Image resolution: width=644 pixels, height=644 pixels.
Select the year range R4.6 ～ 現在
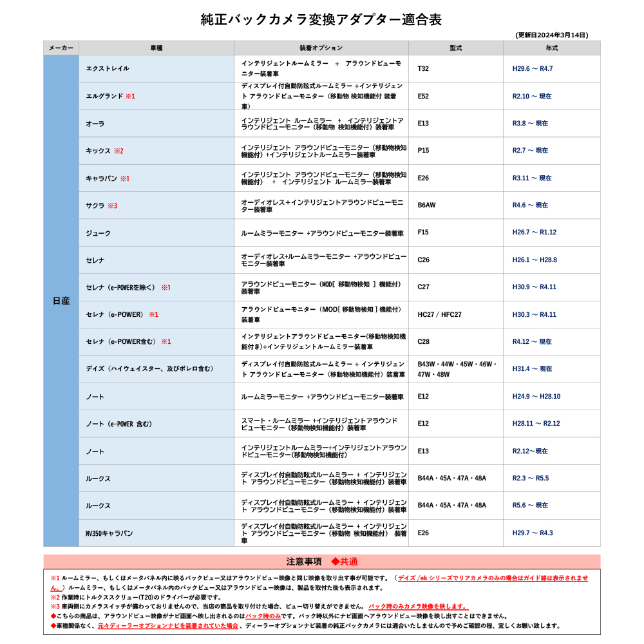tap(530, 205)
